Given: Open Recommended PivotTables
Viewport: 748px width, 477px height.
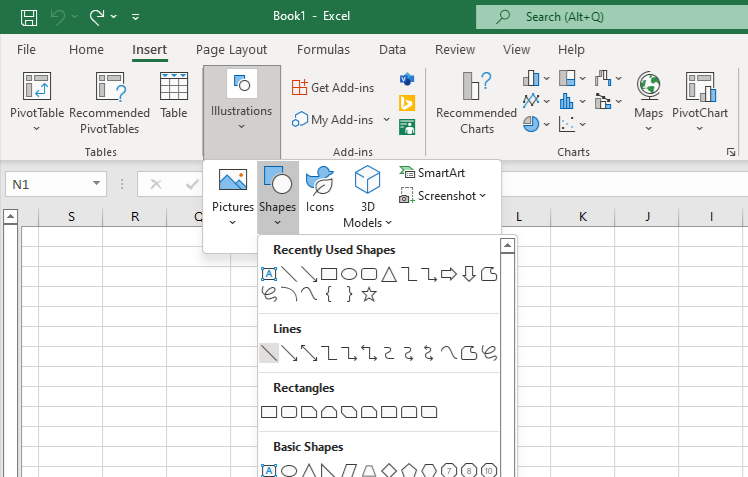Looking at the screenshot, I should pyautogui.click(x=109, y=103).
